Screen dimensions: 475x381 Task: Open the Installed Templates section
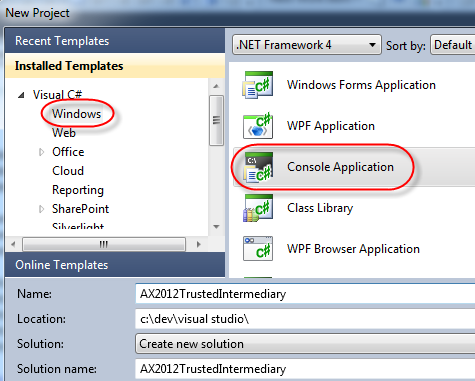[x=115, y=66]
